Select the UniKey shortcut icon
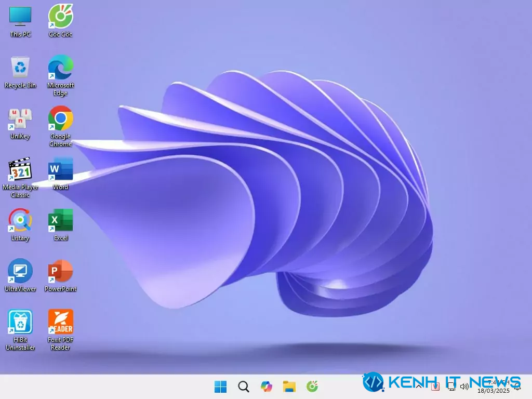This screenshot has width=532, height=399. (x=20, y=124)
